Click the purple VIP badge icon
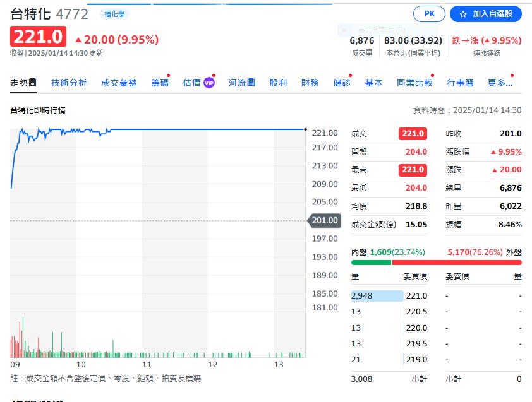The width and height of the screenshot is (532, 402). pyautogui.click(x=209, y=83)
